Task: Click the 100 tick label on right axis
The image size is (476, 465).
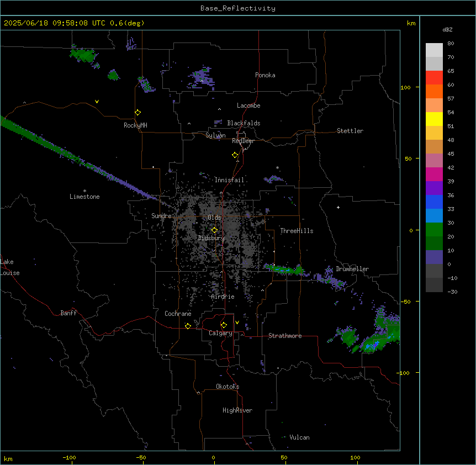Action: coord(405,87)
